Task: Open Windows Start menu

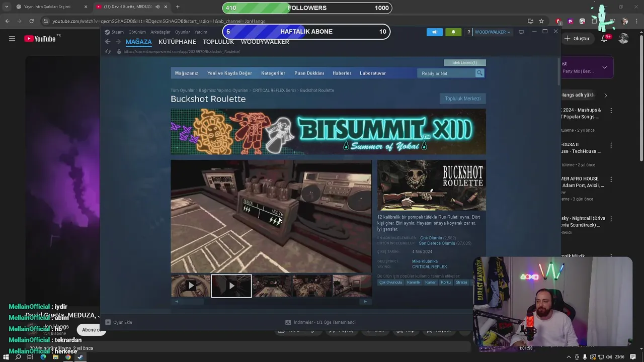Action: coord(6,357)
